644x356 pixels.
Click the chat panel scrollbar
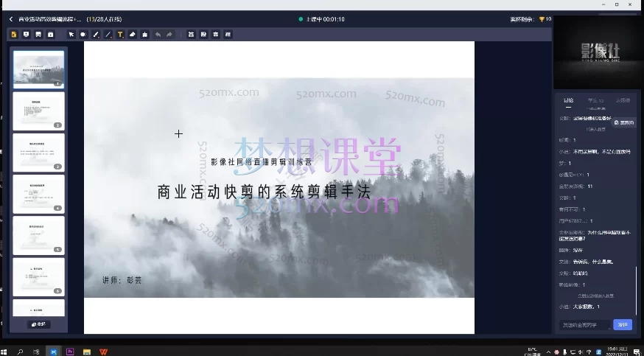[x=636, y=290]
